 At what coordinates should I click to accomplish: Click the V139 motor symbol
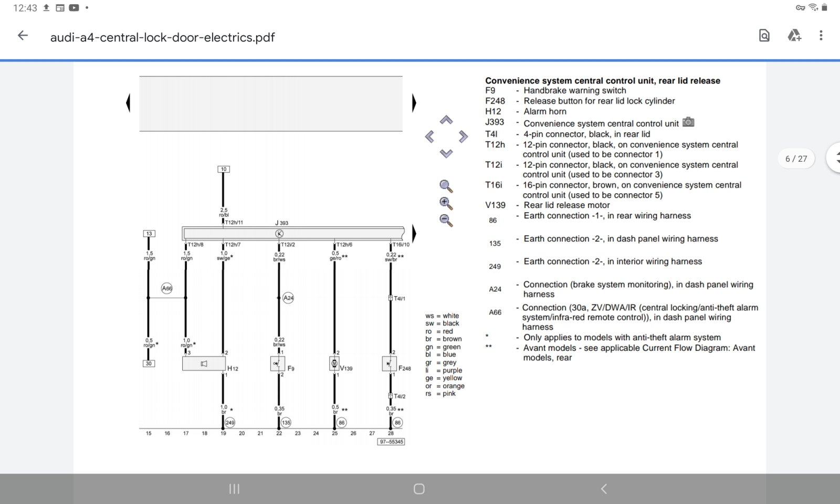click(334, 363)
